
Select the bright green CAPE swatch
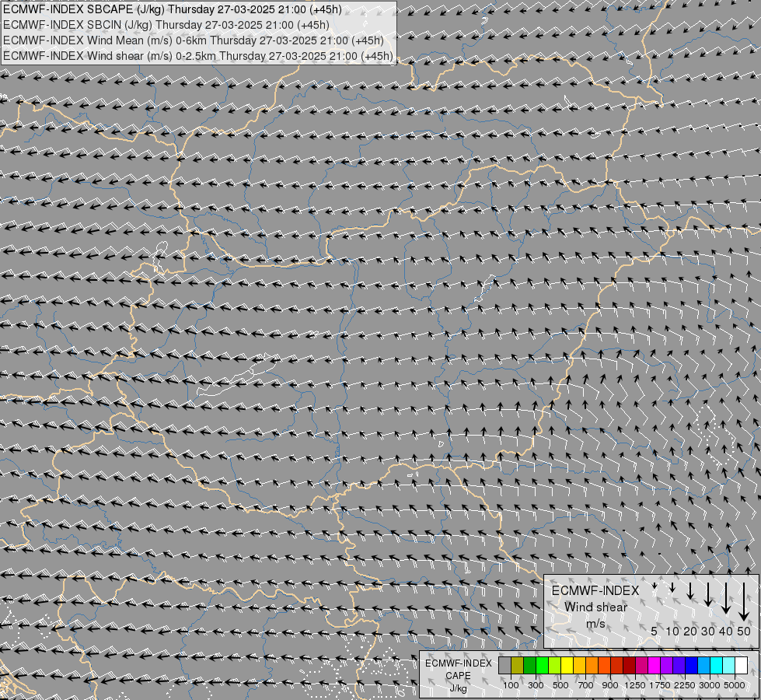[542, 665]
